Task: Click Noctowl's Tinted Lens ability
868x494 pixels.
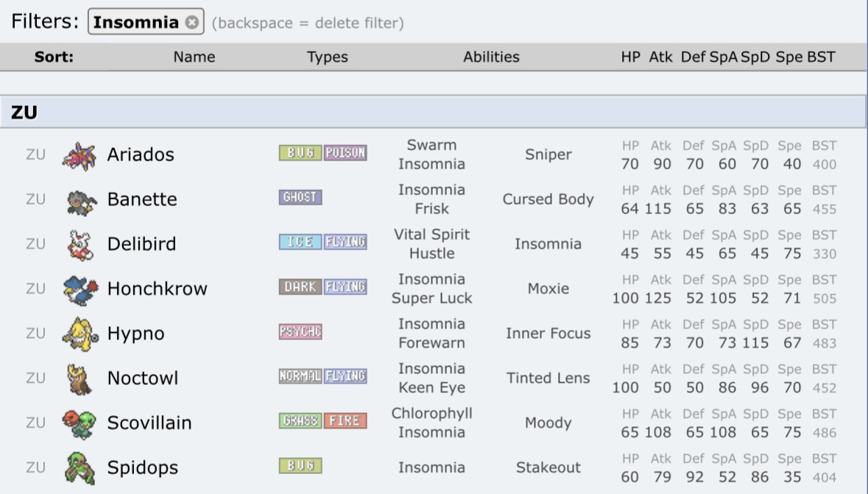Action: tap(548, 378)
